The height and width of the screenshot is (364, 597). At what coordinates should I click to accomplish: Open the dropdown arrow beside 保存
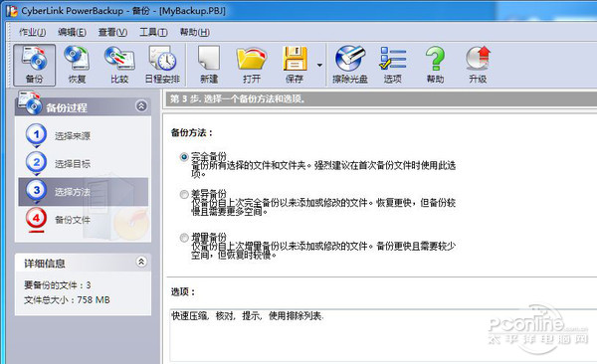319,65
